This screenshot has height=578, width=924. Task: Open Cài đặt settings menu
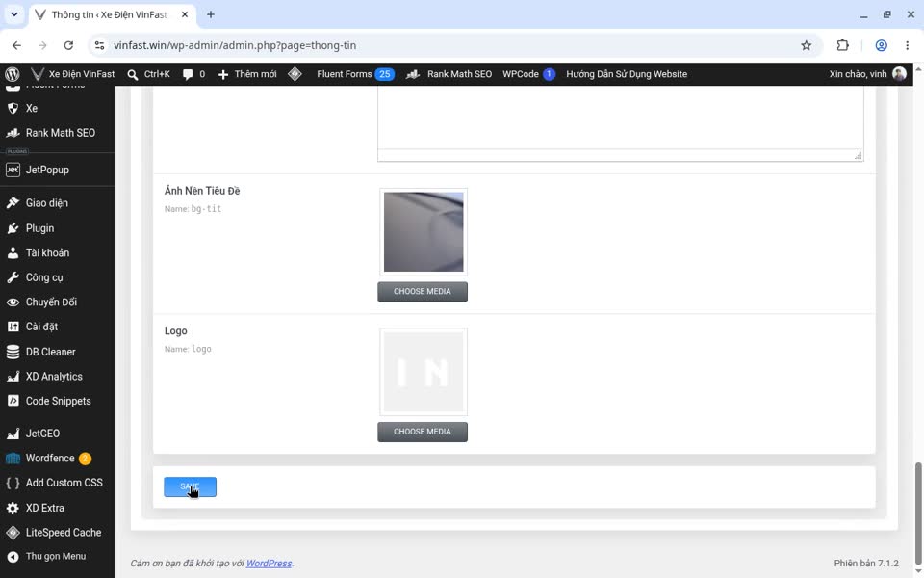pos(58,327)
